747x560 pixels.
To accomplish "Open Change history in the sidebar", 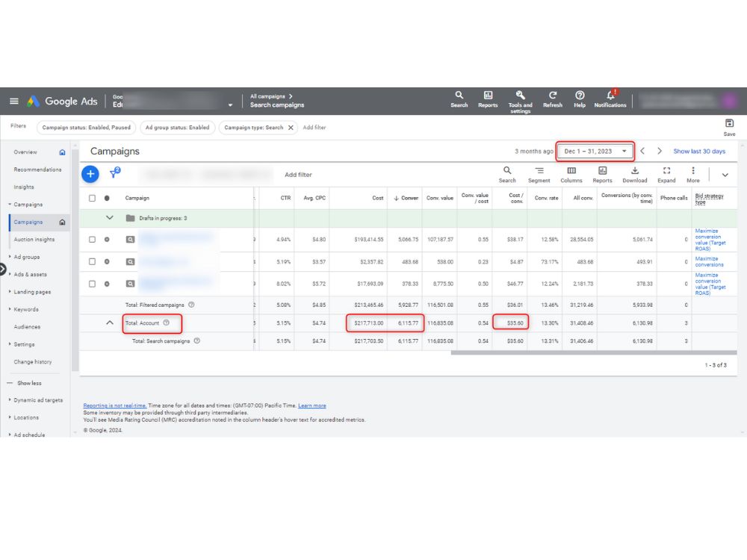I will click(x=32, y=362).
